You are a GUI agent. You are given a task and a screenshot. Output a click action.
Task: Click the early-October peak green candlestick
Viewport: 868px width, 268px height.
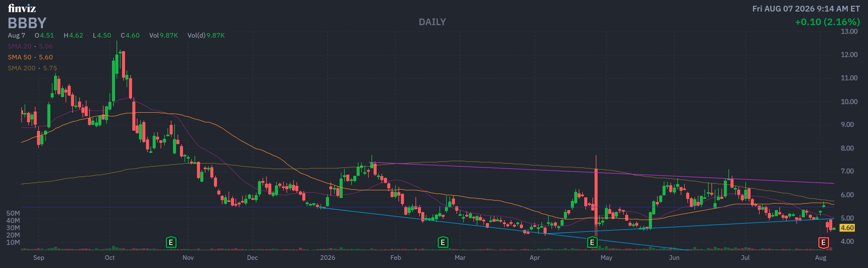click(x=117, y=64)
